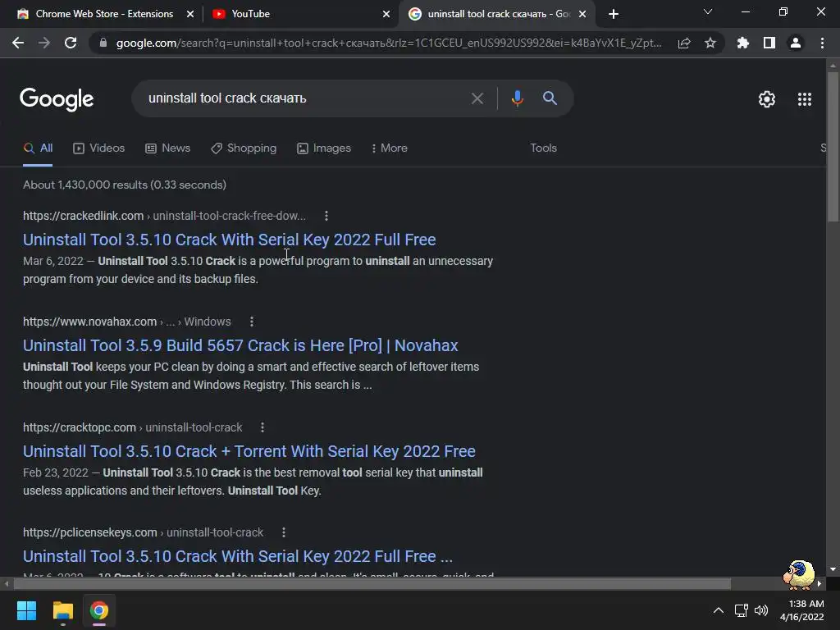Image resolution: width=840 pixels, height=630 pixels.
Task: Open the taskbar clock and date
Action: click(802, 610)
